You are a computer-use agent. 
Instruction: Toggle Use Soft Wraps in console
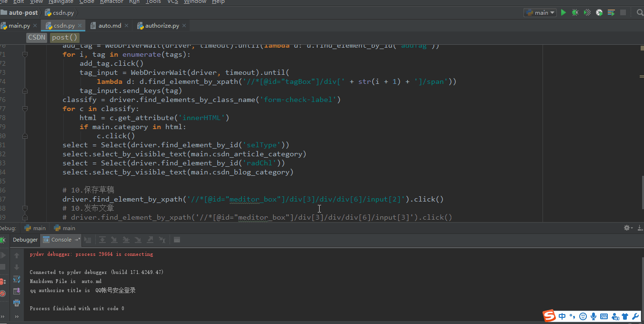17,279
